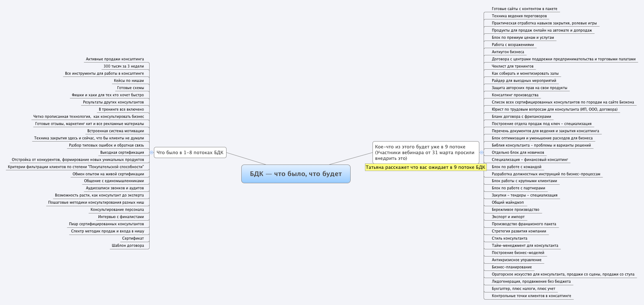Choose the 'Чеклист для тренингов' topic

click(x=512, y=66)
